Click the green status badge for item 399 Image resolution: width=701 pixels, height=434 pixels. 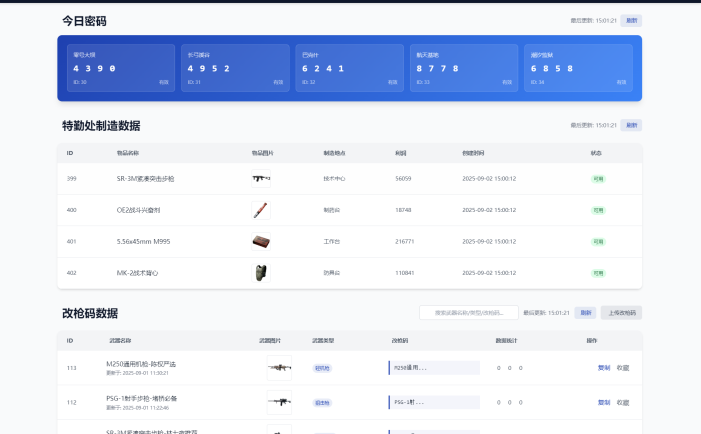(598, 179)
